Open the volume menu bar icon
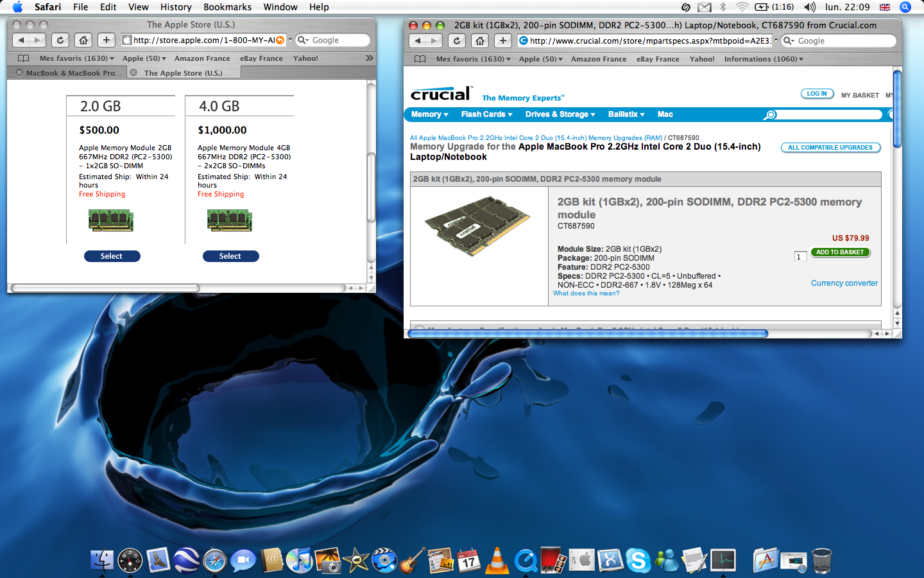 [x=810, y=7]
